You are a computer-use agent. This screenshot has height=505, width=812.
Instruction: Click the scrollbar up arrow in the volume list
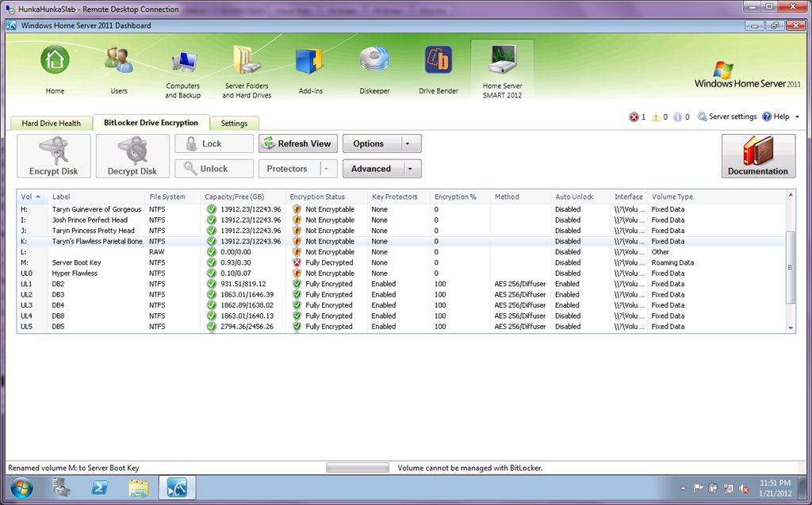click(x=791, y=195)
